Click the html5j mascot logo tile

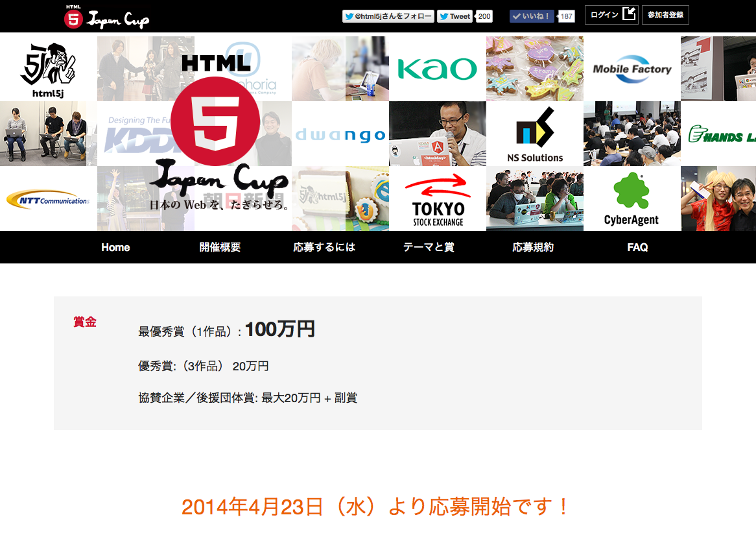[48, 68]
